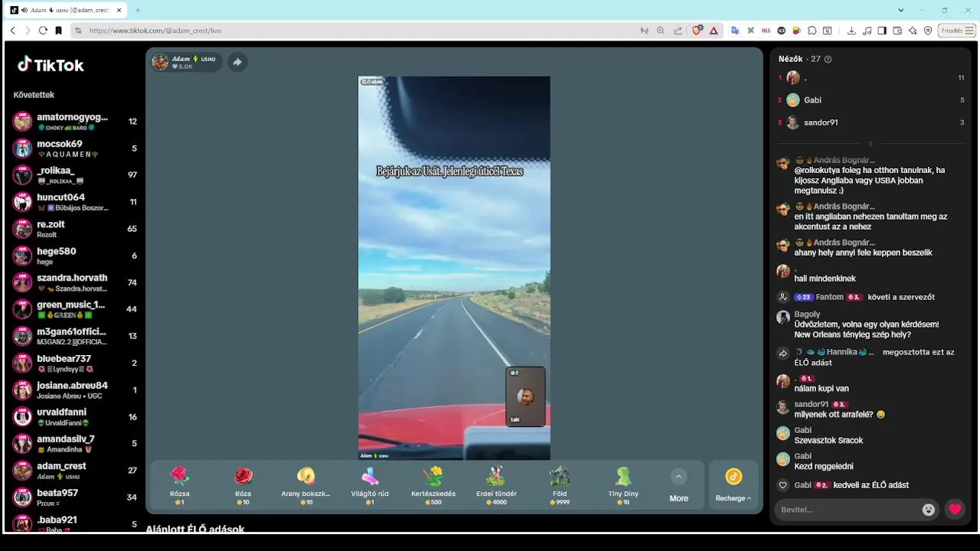Send the Erdei tündér gift
This screenshot has width=980, height=551.
pyautogui.click(x=496, y=485)
